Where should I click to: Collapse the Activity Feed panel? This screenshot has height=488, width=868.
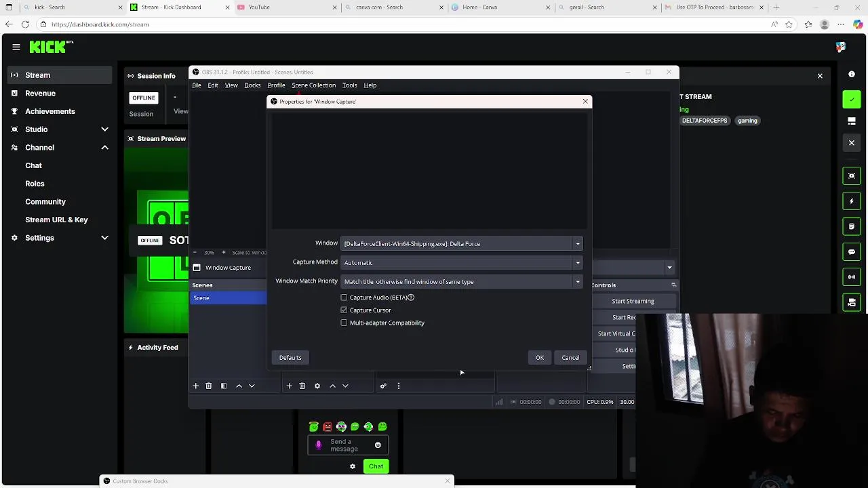pos(130,348)
